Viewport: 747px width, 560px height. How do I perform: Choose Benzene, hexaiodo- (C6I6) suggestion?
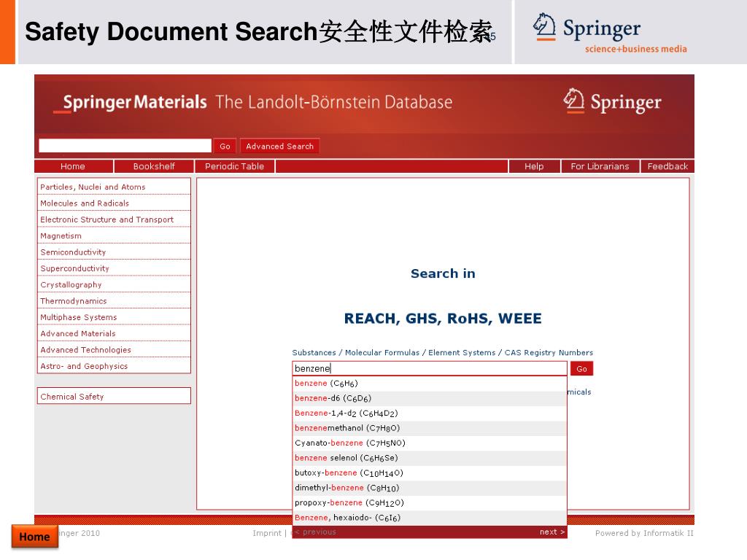[x=429, y=518]
